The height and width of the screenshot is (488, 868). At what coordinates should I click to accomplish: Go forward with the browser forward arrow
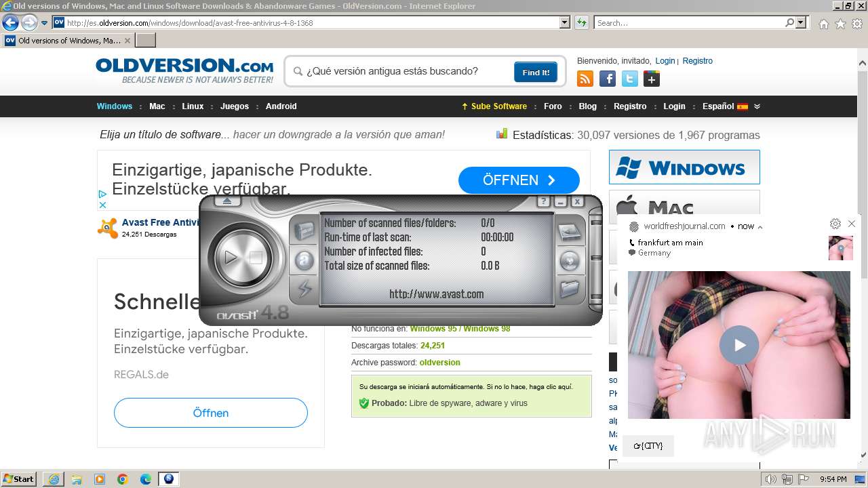(29, 22)
